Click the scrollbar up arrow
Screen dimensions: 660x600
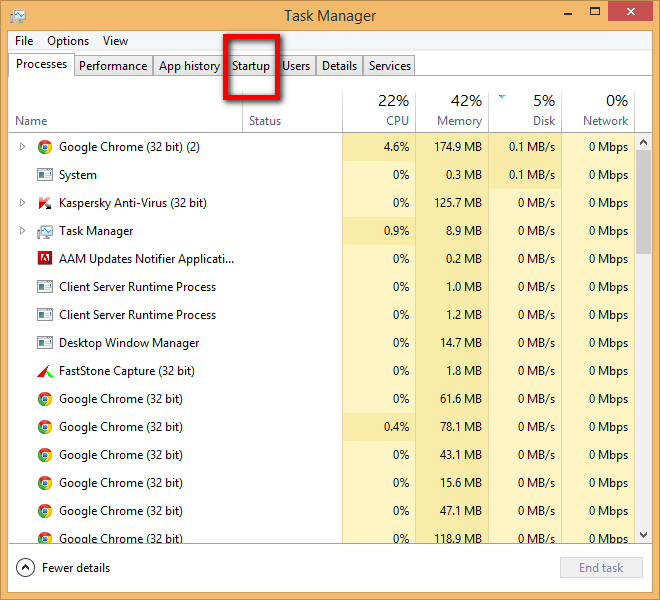point(643,142)
